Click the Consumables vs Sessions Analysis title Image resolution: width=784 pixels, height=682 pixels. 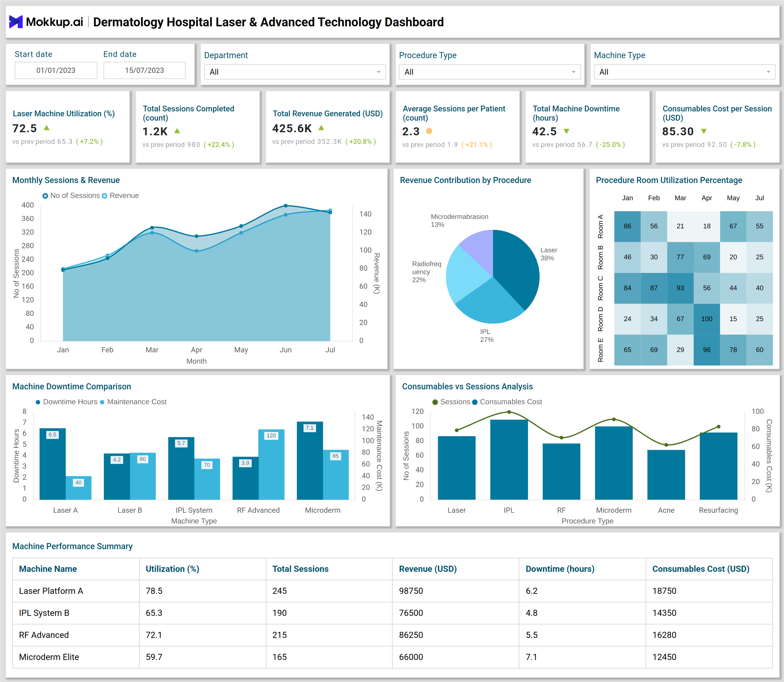[467, 387]
